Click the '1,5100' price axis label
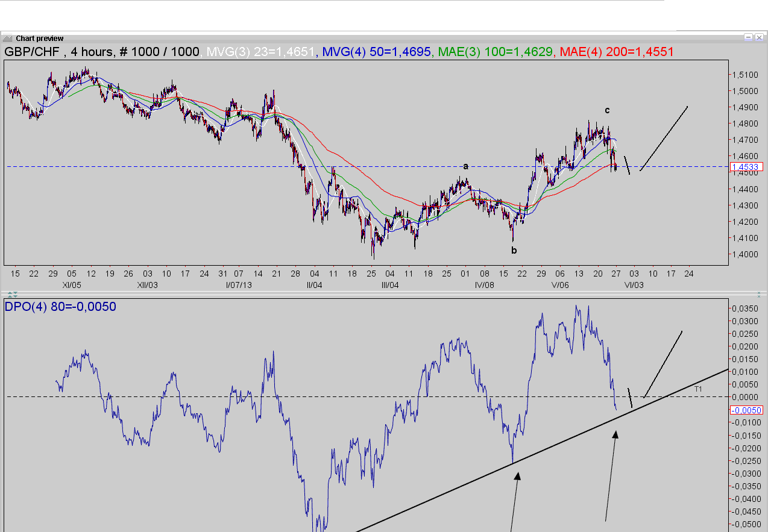 pos(744,75)
